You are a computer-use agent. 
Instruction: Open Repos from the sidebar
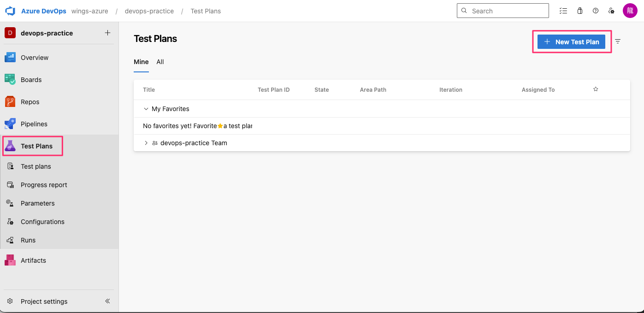30,102
